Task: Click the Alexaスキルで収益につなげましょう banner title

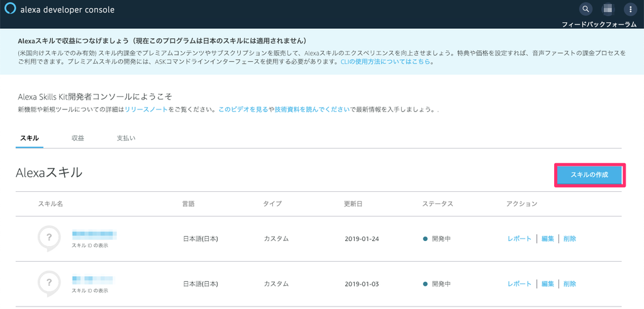Action: tap(162, 41)
